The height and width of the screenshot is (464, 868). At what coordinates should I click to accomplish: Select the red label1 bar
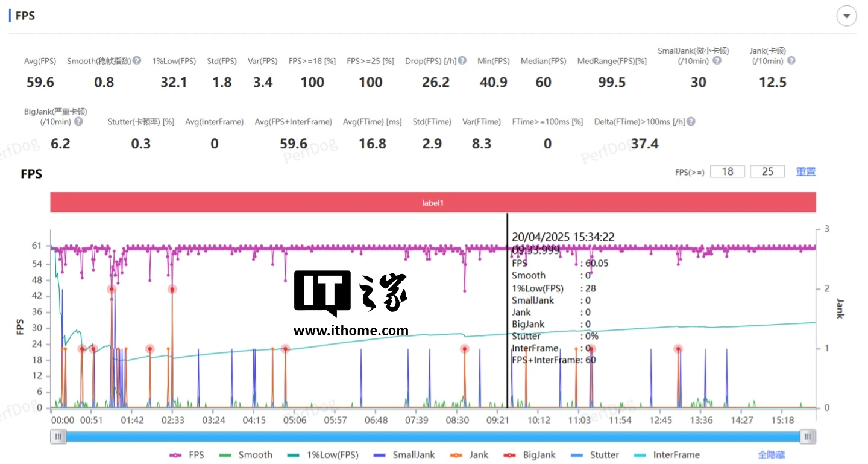(433, 203)
